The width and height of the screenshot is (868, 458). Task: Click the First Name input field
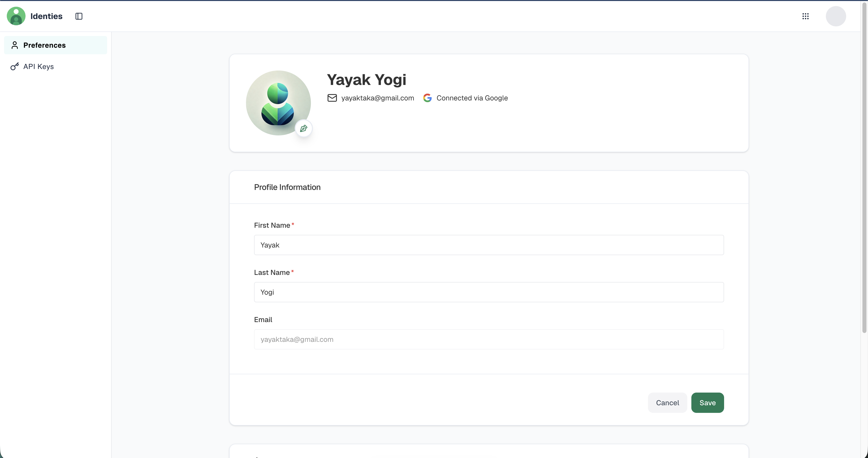[x=489, y=245]
